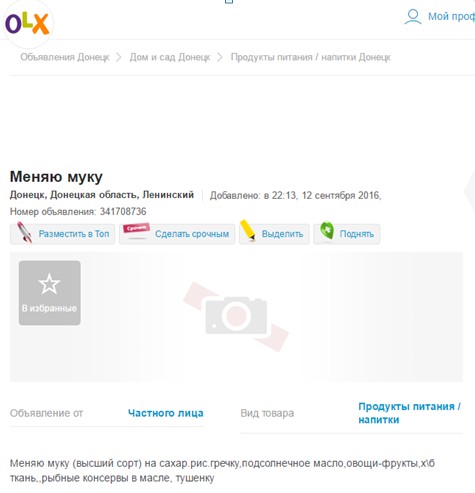The width and height of the screenshot is (475, 493).
Task: Go to 'Объявления Донецк' breadcrumb
Action: [x=65, y=57]
